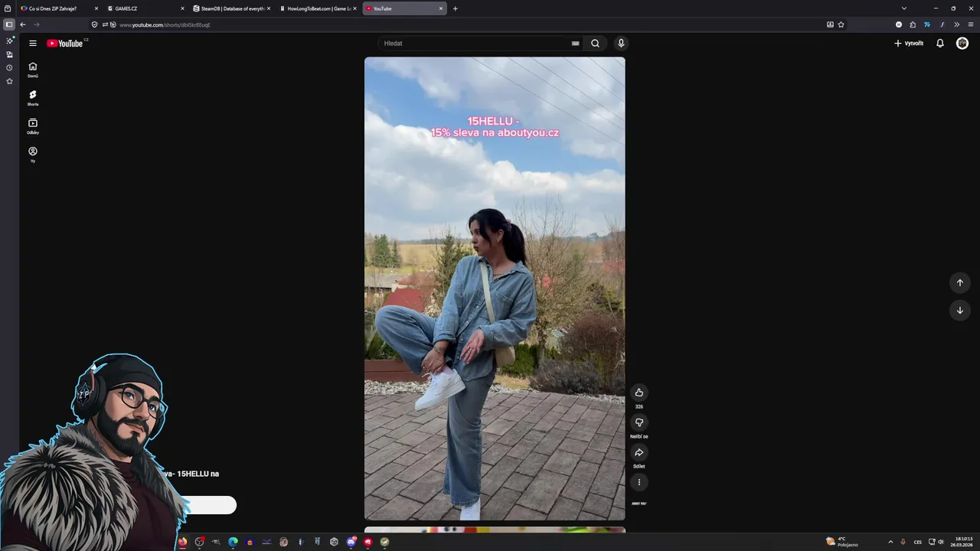Open a new browser tab
This screenshot has height=551, width=980.
(456, 8)
